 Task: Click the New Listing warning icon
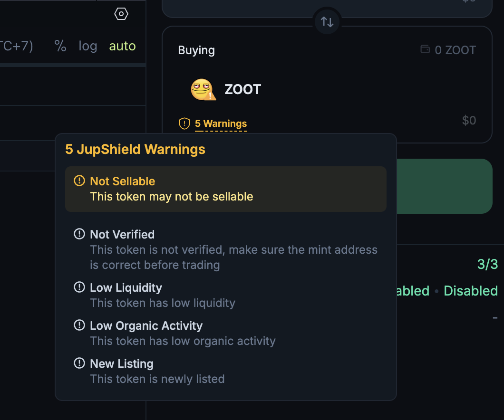point(79,363)
